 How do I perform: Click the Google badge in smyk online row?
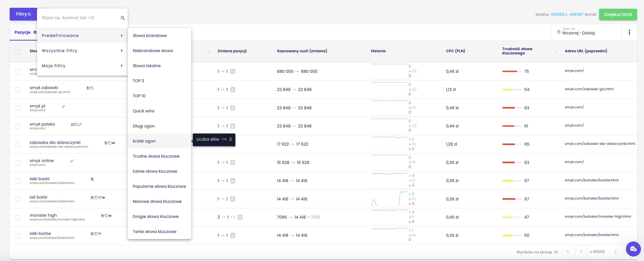(x=232, y=163)
